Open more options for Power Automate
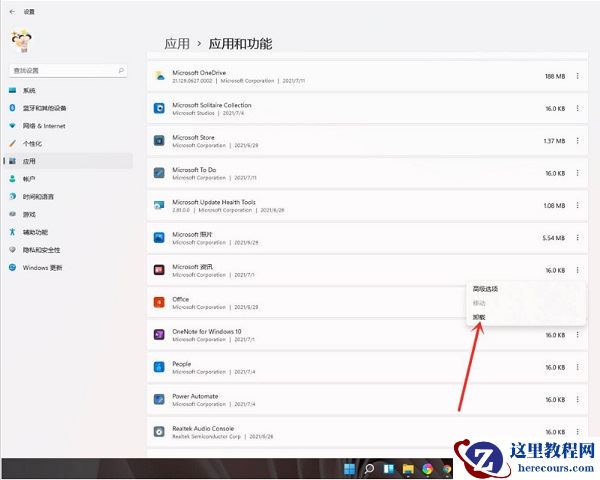The image size is (600, 480). (x=577, y=399)
